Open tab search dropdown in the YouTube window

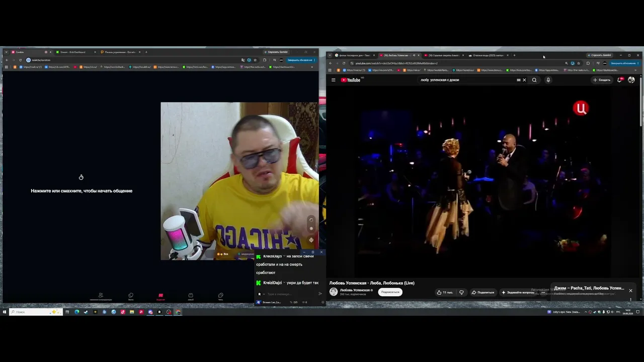point(330,55)
